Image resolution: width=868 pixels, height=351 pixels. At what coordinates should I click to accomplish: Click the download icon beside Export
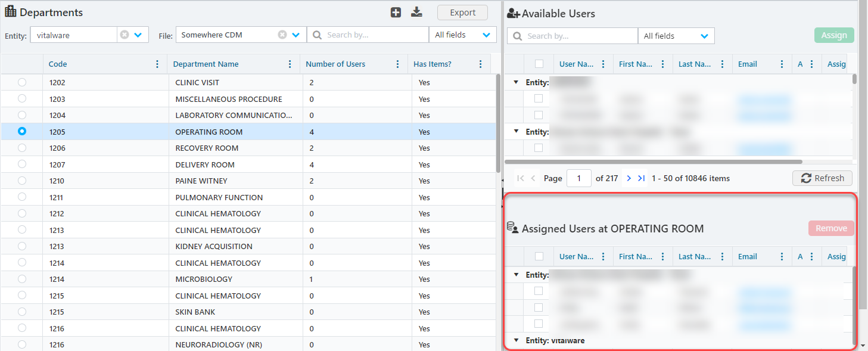(x=416, y=13)
